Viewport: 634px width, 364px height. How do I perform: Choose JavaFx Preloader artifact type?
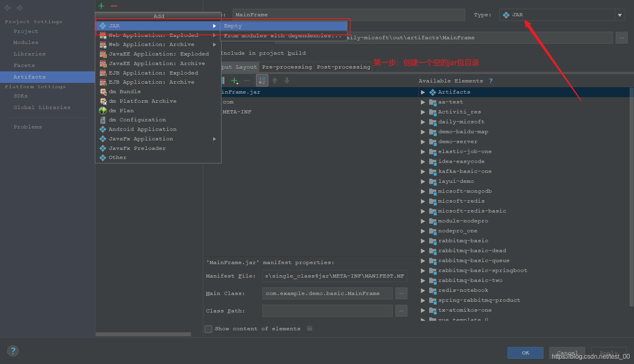[x=158, y=148]
